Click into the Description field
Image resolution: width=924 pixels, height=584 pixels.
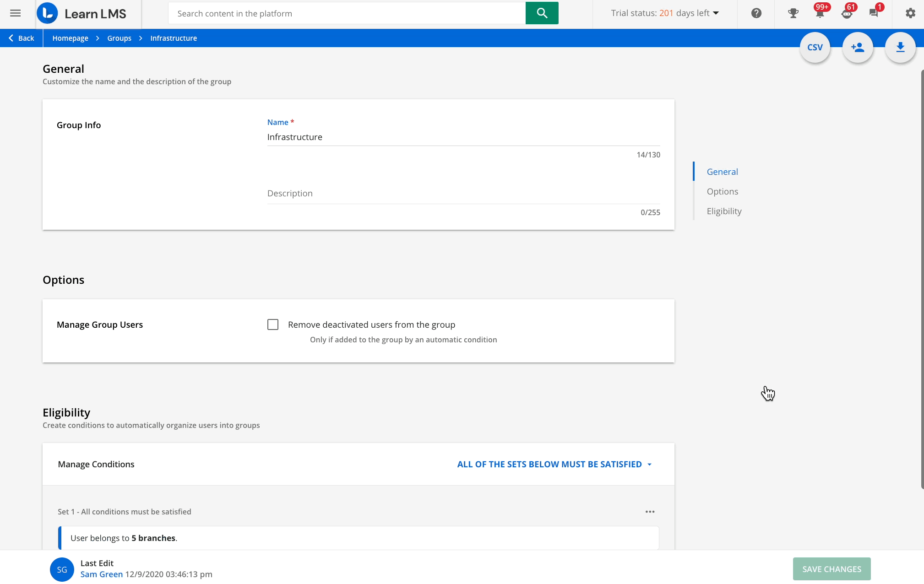point(463,194)
